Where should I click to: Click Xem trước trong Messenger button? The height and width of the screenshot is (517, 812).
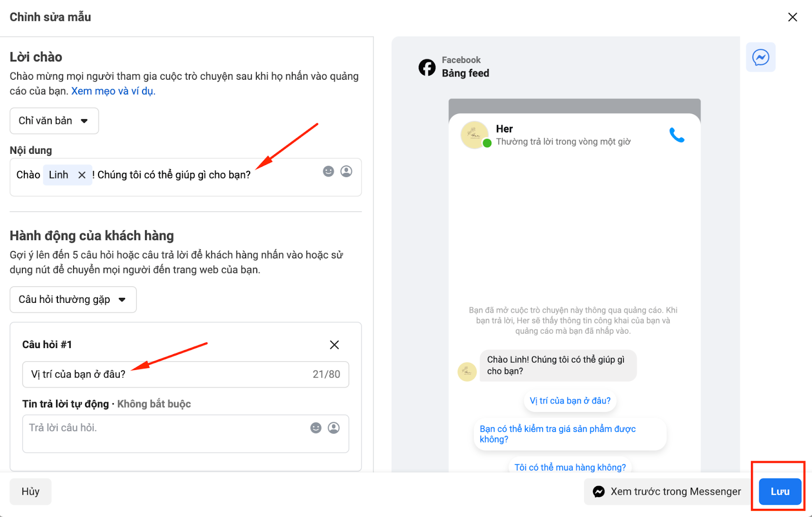pos(667,491)
